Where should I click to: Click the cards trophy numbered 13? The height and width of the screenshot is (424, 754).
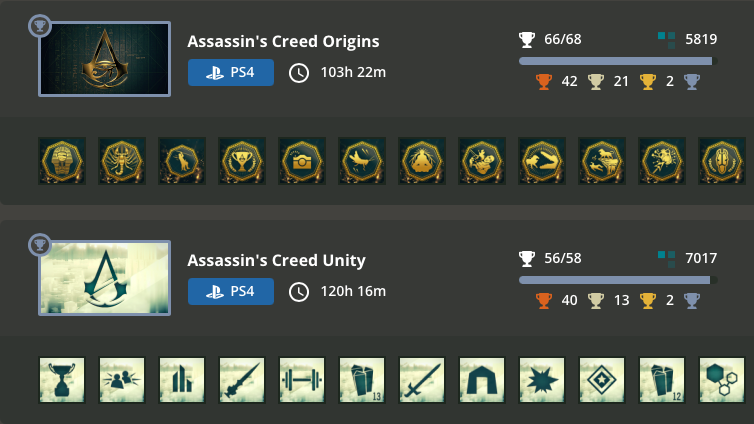point(362,381)
